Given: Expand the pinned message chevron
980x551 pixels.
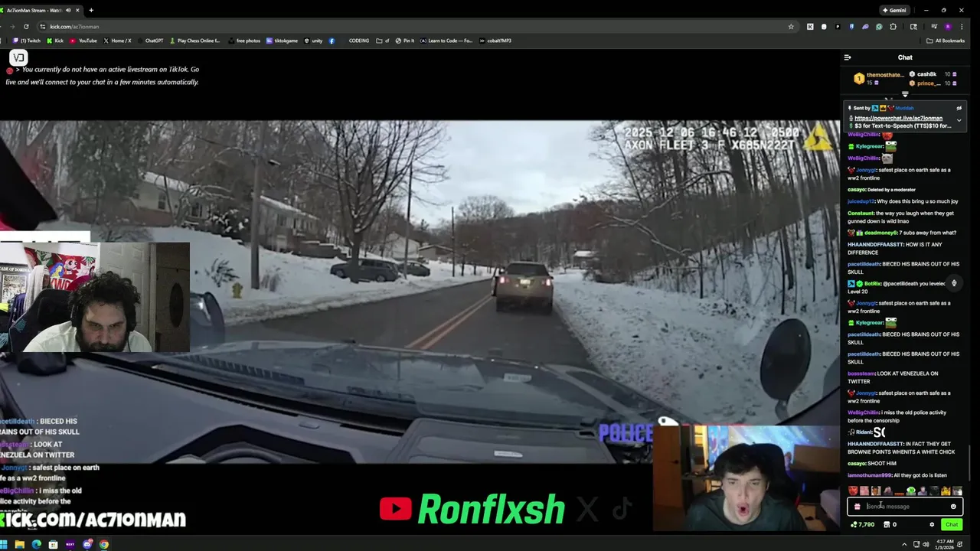Looking at the screenshot, I should click(x=959, y=120).
